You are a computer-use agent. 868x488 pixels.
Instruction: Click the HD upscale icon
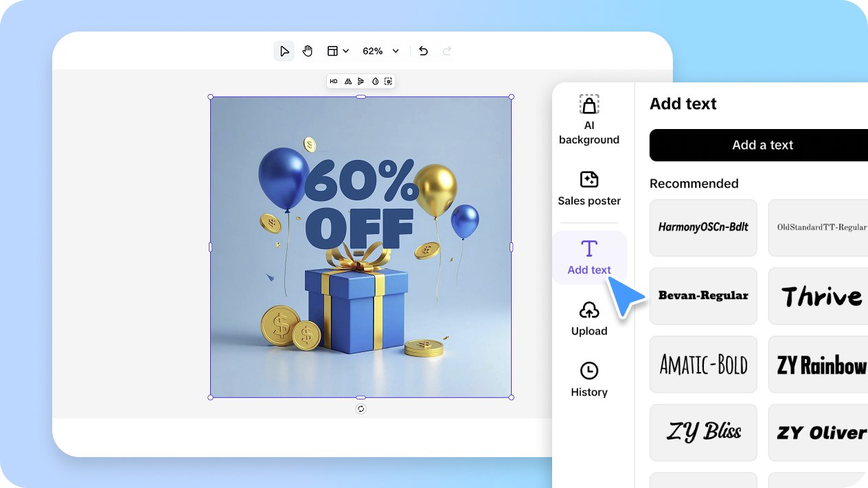[334, 82]
